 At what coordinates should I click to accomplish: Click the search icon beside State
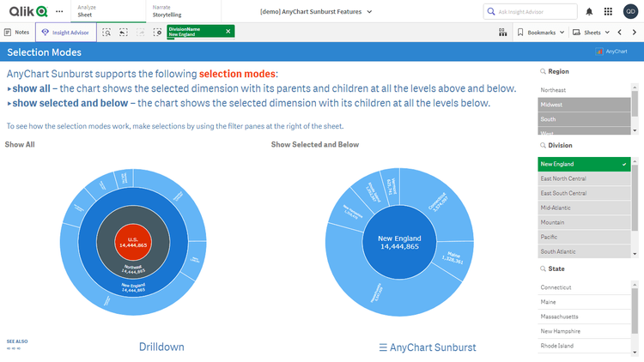544,269
